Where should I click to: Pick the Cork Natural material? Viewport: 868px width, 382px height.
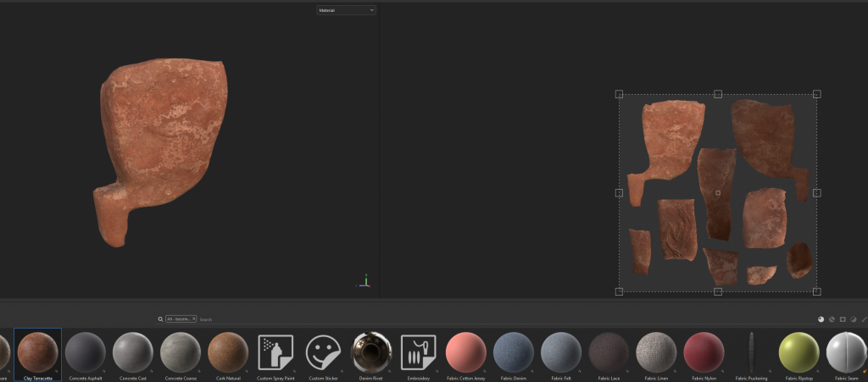(x=227, y=352)
